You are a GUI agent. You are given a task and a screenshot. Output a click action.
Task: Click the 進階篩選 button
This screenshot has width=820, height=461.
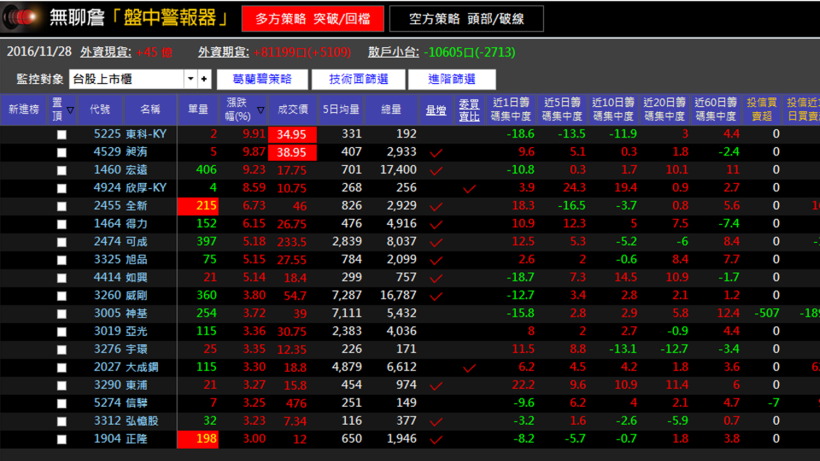point(452,79)
